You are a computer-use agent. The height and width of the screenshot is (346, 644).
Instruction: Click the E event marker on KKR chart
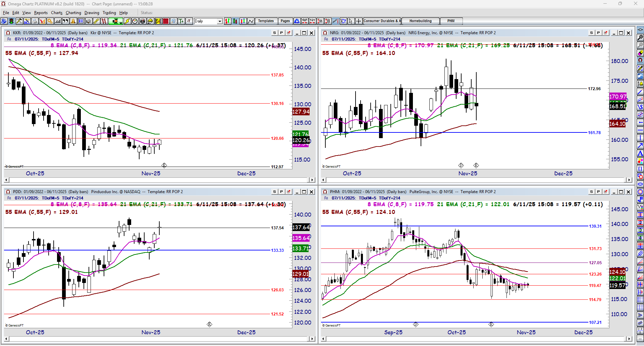[x=164, y=165]
